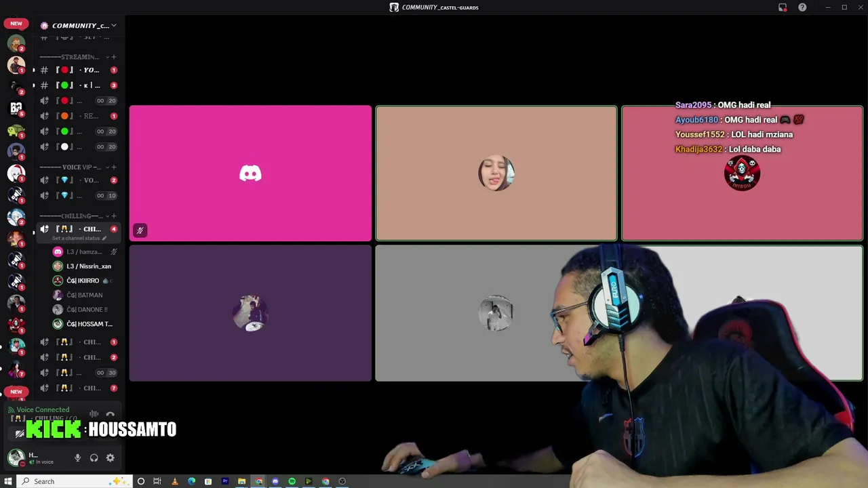
Task: Add a channel to STREAMING category
Action: click(x=114, y=57)
